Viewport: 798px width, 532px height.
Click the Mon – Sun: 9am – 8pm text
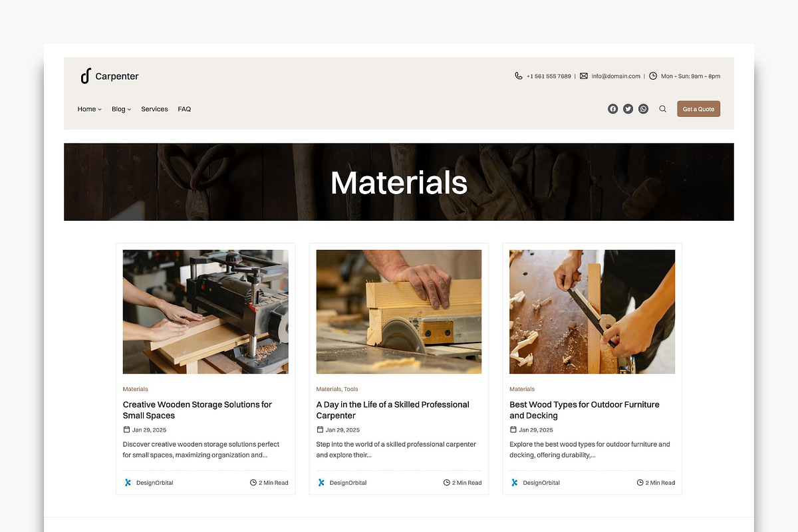point(690,76)
